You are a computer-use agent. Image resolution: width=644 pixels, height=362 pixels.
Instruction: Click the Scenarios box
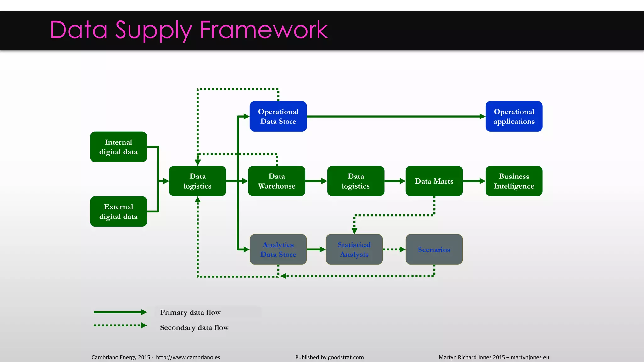click(434, 249)
